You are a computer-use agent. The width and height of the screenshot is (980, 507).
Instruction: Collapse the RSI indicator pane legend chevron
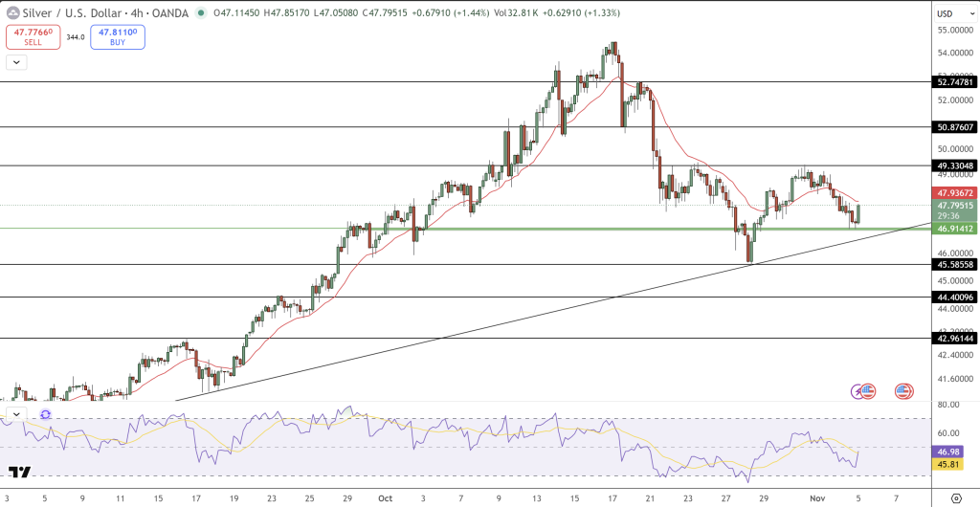(16, 414)
